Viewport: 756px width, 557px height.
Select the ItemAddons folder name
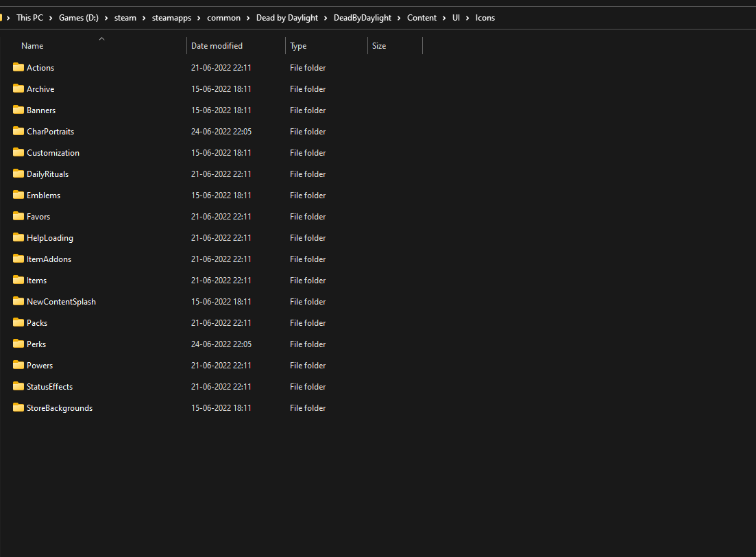(49, 259)
